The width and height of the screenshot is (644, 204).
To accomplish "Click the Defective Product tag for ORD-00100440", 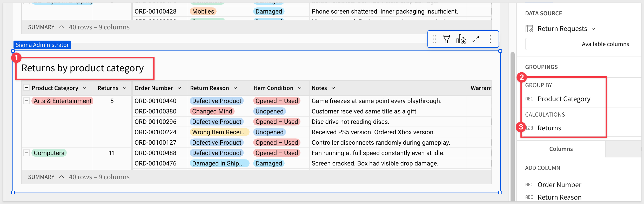I will tap(217, 101).
